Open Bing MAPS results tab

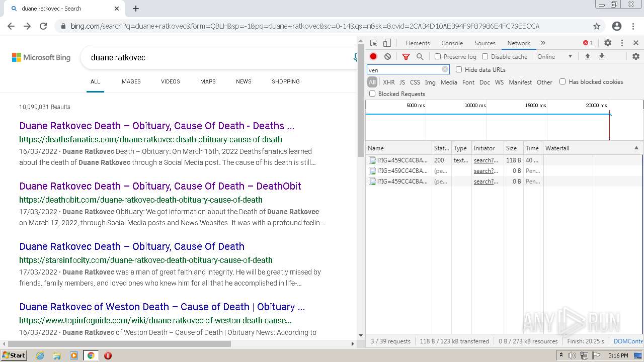(x=208, y=81)
